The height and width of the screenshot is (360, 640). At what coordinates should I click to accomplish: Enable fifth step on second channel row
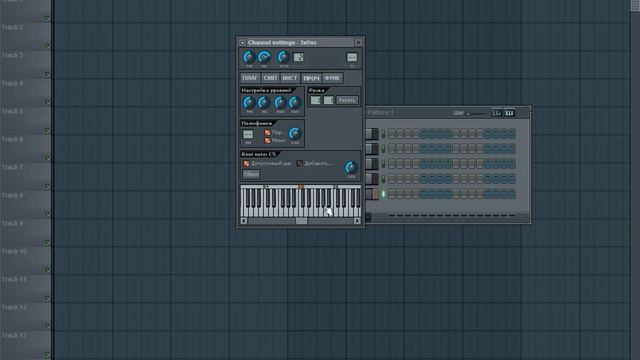tap(424, 149)
